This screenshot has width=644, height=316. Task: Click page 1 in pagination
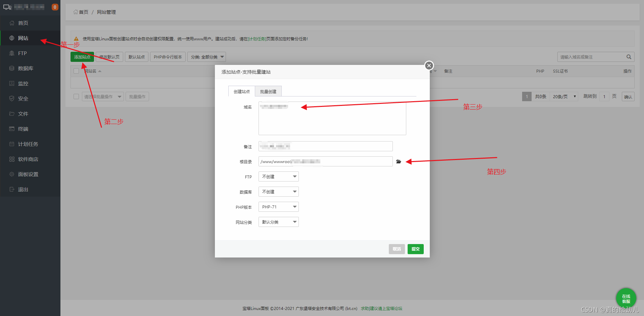pyautogui.click(x=527, y=96)
